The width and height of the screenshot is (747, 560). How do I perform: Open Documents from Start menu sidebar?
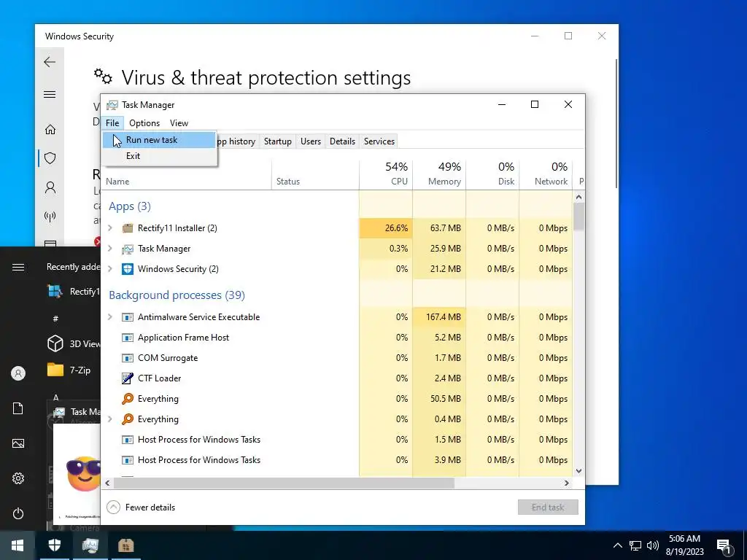(x=18, y=408)
